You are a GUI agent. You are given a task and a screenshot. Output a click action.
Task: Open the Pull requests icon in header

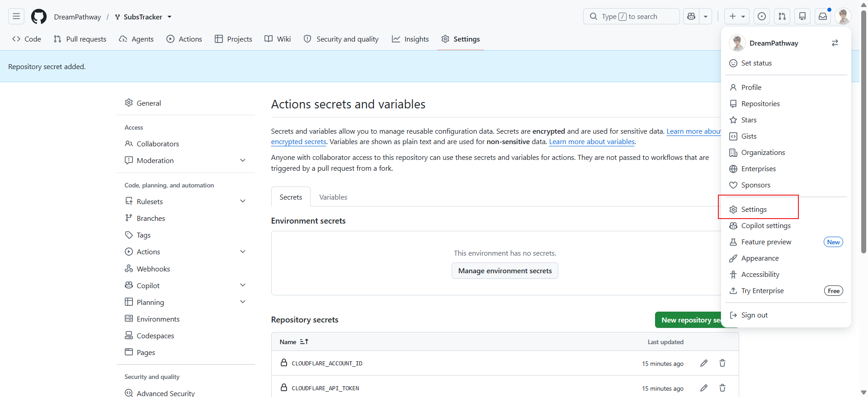(782, 17)
